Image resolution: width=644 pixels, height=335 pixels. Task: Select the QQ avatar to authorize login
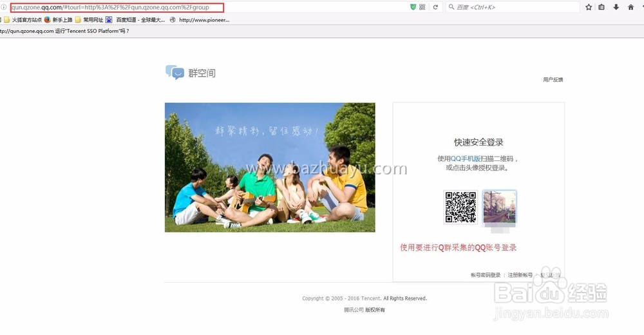(500, 207)
